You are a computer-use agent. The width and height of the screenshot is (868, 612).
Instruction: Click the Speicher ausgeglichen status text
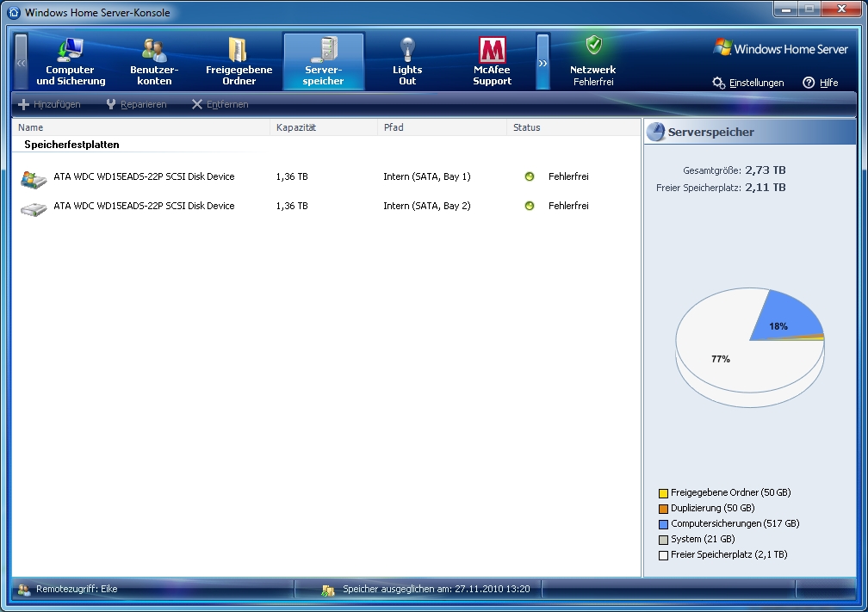(437, 589)
